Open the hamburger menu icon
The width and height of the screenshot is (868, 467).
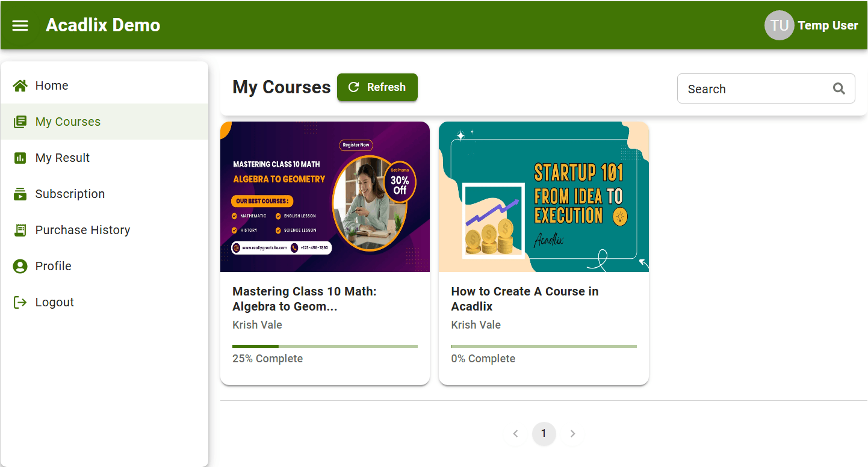pyautogui.click(x=20, y=25)
